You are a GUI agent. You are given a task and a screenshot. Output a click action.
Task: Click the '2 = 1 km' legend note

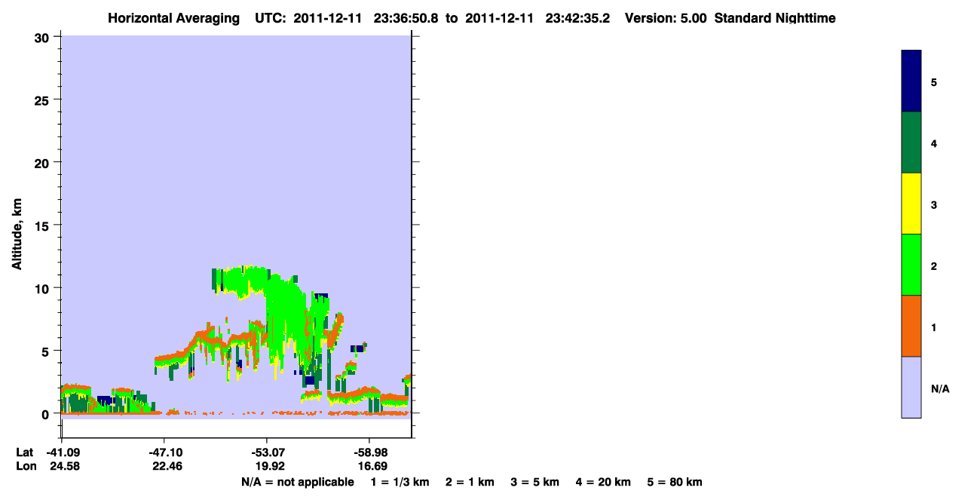[x=470, y=483]
